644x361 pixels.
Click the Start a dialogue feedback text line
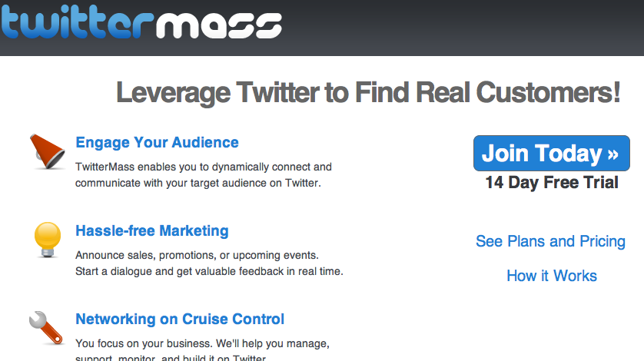pyautogui.click(x=209, y=271)
